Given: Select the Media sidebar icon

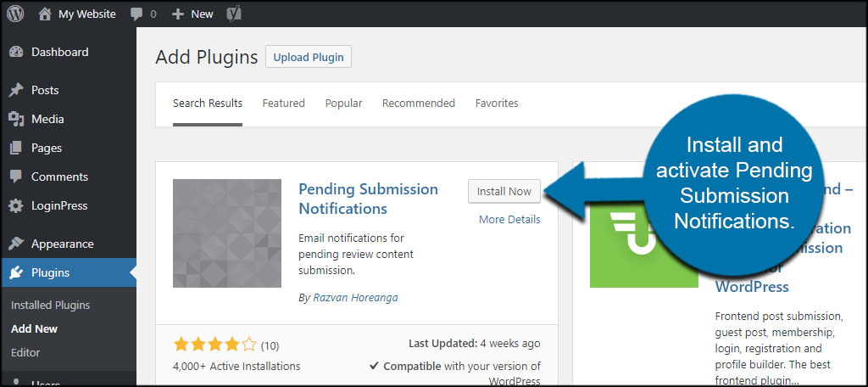Looking at the screenshot, I should pyautogui.click(x=16, y=119).
